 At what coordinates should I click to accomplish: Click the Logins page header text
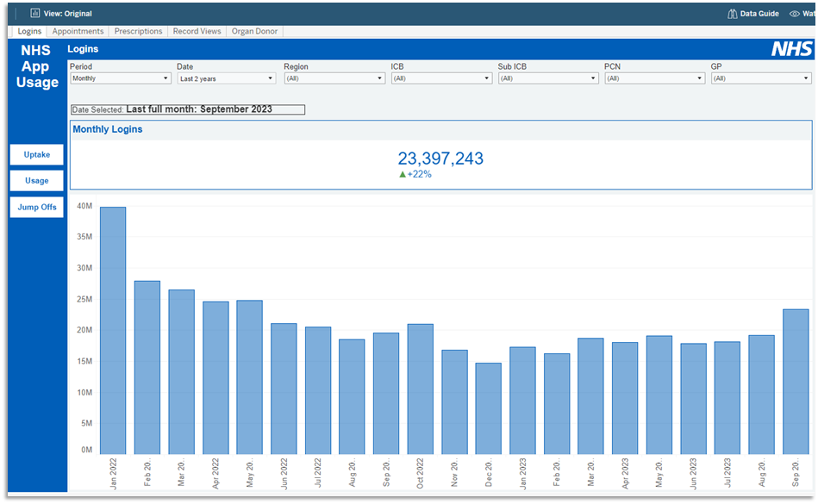pyautogui.click(x=83, y=49)
